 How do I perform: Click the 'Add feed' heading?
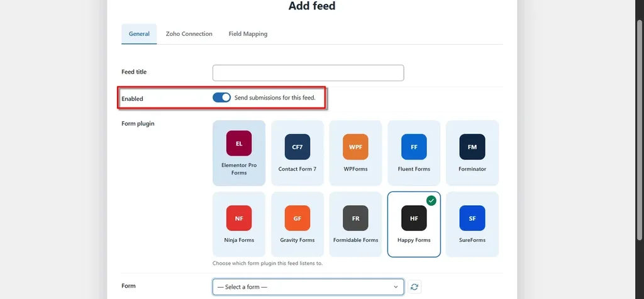[x=312, y=6]
